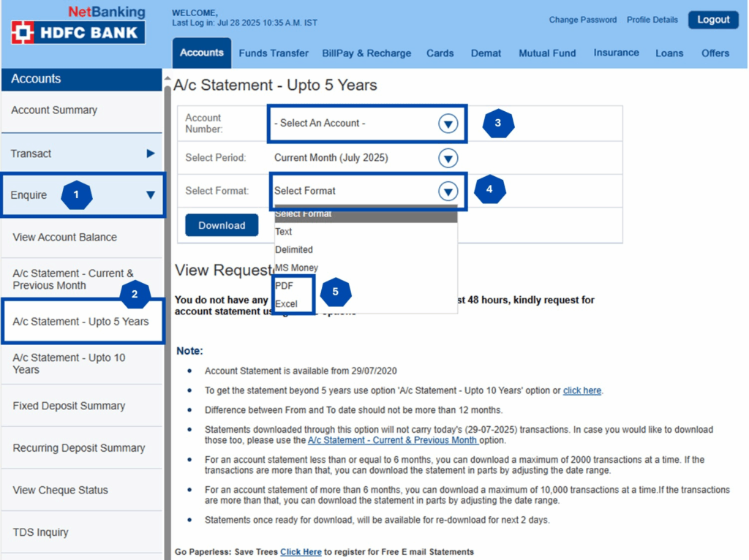Log out using the Logout button

(x=712, y=20)
